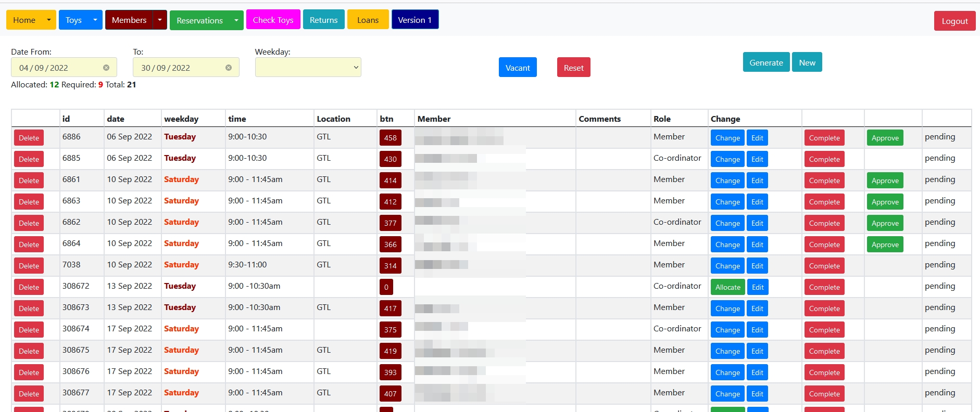Viewport: 980px width, 412px height.
Task: Reset the roster filters
Action: 573,68
